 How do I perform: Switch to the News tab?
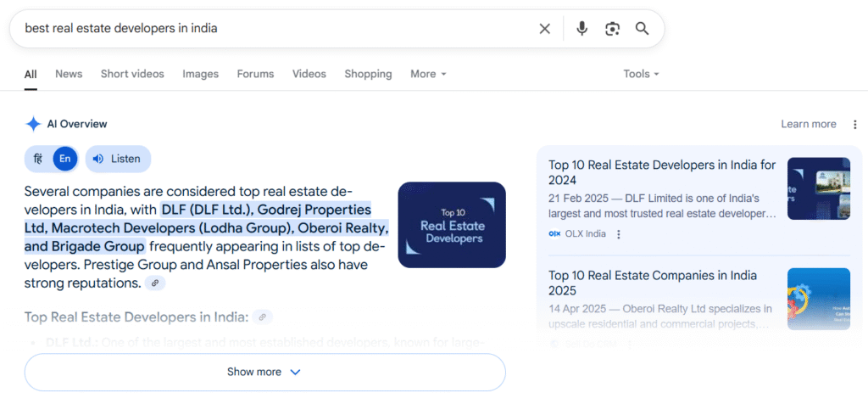69,74
